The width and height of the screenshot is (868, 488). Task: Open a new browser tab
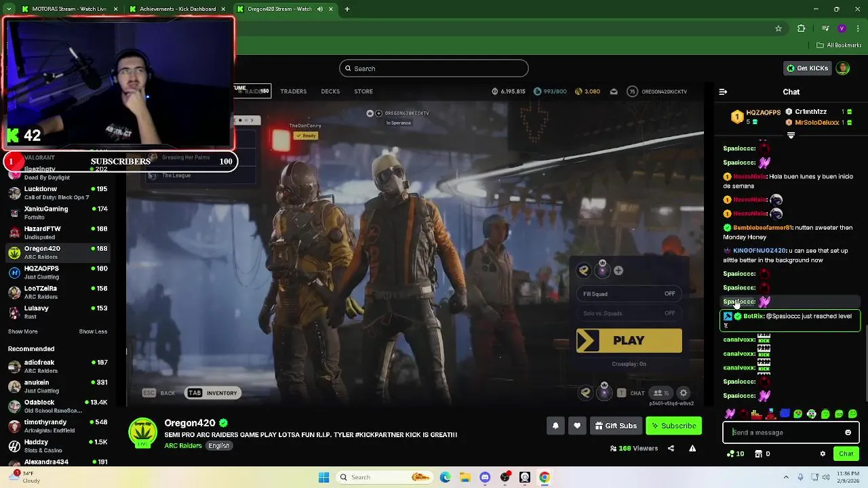pos(347,9)
